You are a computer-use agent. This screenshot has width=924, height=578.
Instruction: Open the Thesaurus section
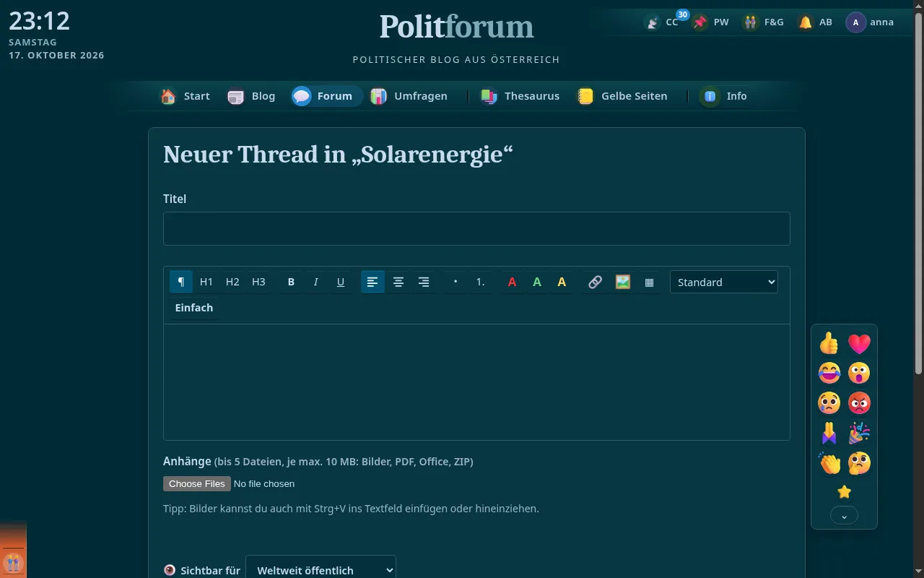(x=520, y=96)
